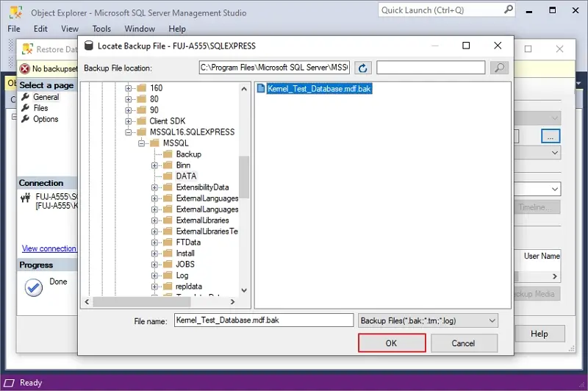
Task: Click the refresh icon beside backup file location
Action: click(362, 68)
